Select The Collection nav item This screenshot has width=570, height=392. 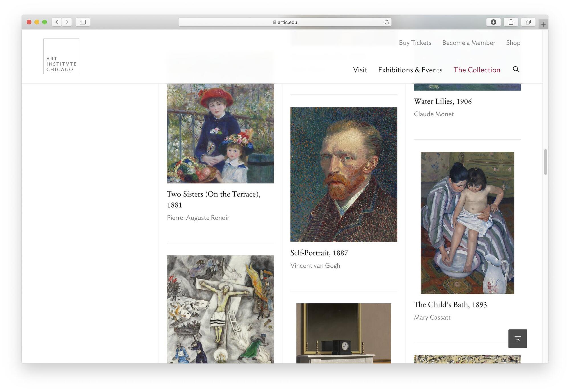(477, 70)
